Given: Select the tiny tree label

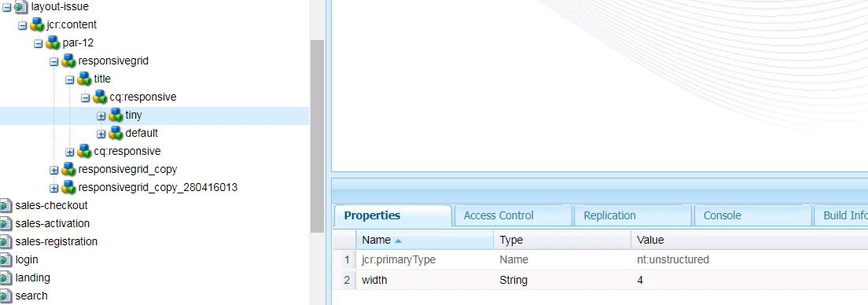Looking at the screenshot, I should (134, 115).
